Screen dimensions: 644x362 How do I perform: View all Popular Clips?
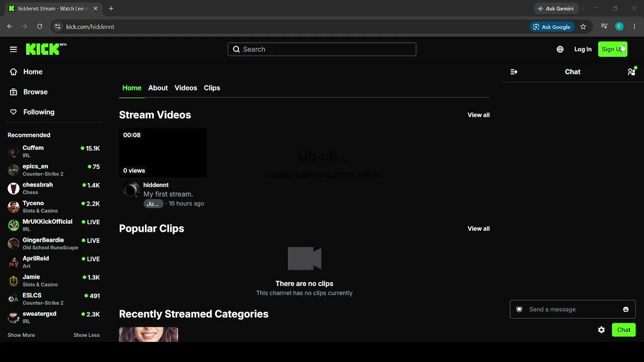tap(478, 229)
